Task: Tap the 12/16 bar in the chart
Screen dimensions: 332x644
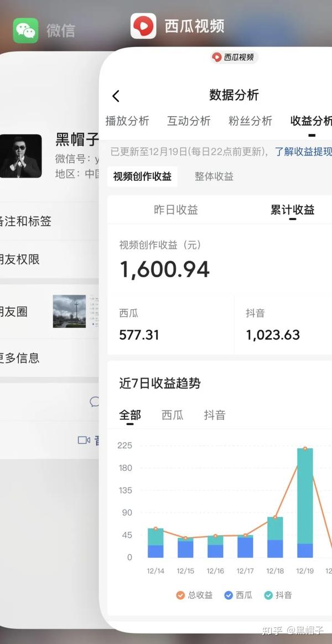Action: [x=215, y=547]
